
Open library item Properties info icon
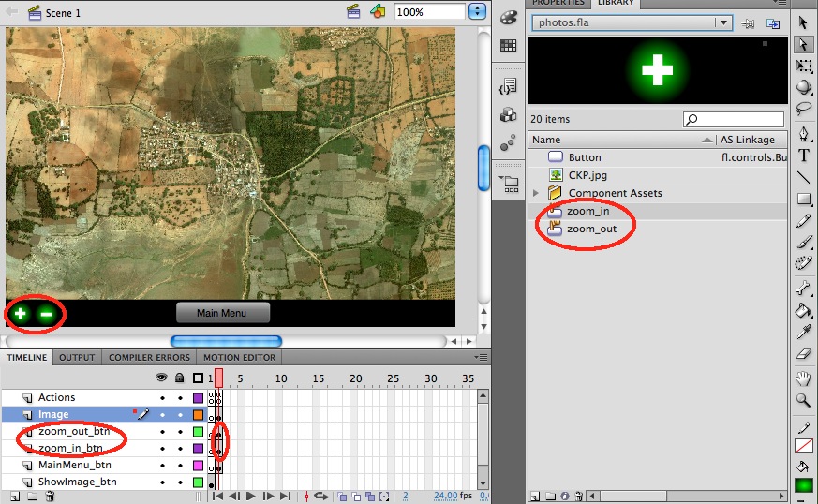565,496
